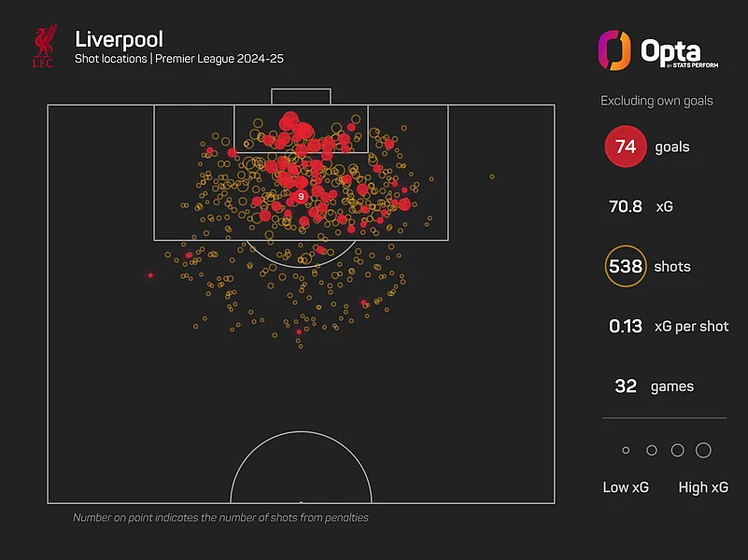The height and width of the screenshot is (560, 748).
Task: Click the Low xG legend label
Action: [626, 487]
